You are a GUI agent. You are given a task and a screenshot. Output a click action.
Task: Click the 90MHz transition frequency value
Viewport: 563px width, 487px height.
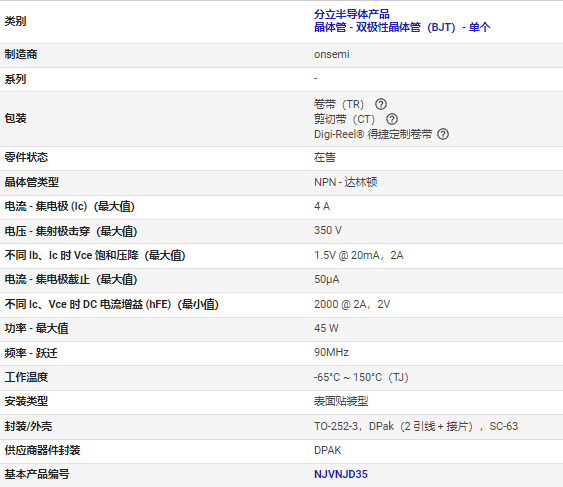tap(331, 352)
